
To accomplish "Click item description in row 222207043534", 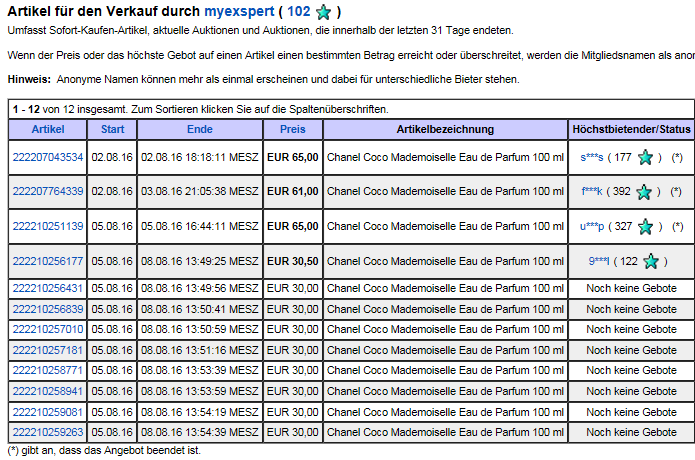I will click(445, 157).
